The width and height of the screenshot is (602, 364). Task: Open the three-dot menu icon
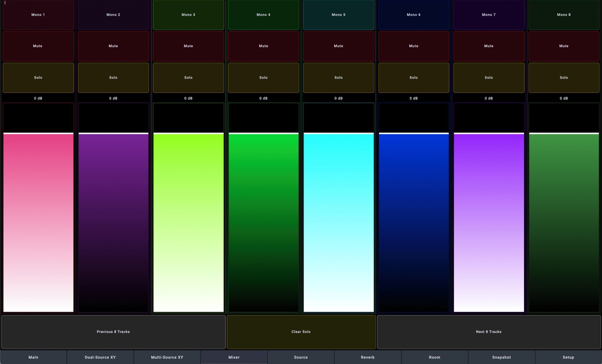point(5,3)
